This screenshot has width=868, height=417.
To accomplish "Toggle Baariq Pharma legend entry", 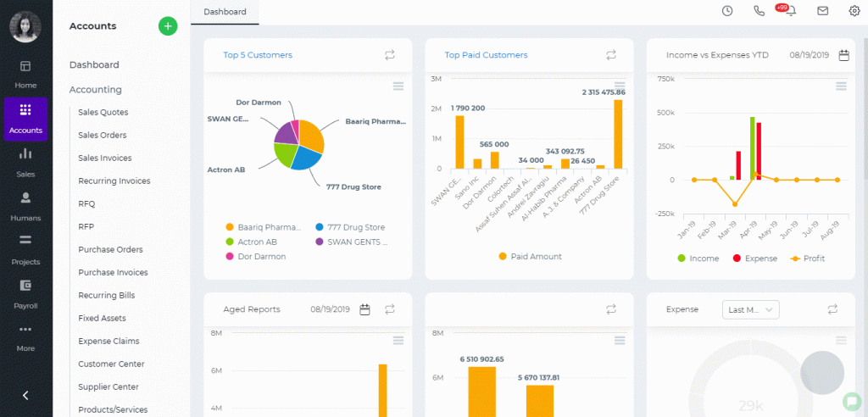I will [x=264, y=227].
